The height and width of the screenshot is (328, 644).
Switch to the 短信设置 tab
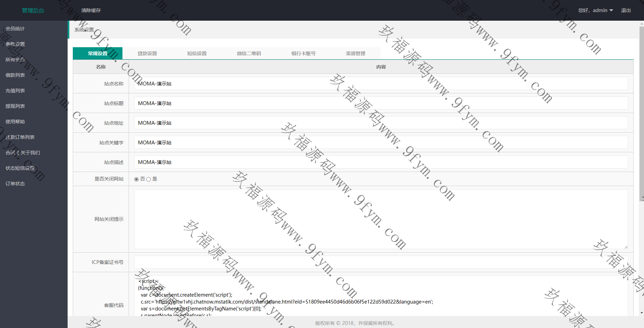point(197,53)
